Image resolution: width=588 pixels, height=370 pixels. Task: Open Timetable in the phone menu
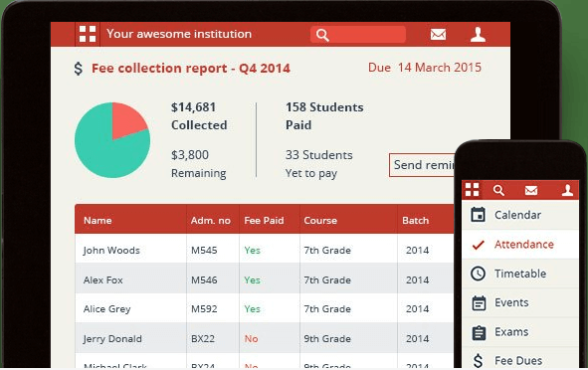click(x=520, y=274)
